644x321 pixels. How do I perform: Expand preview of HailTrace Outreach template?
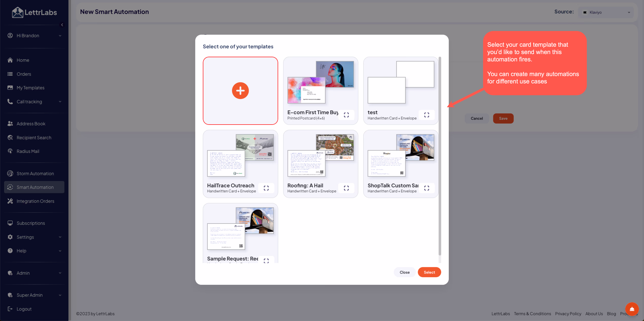266,188
